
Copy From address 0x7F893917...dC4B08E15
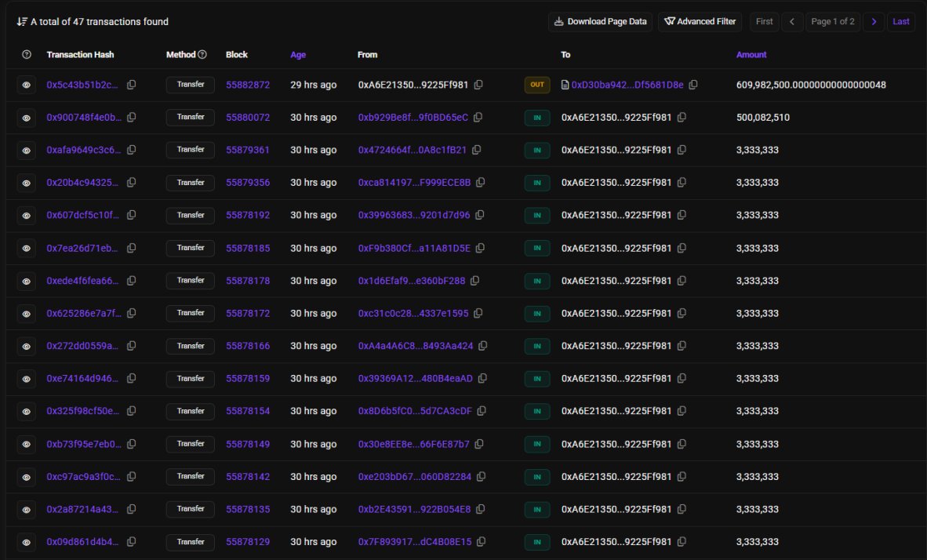point(482,541)
